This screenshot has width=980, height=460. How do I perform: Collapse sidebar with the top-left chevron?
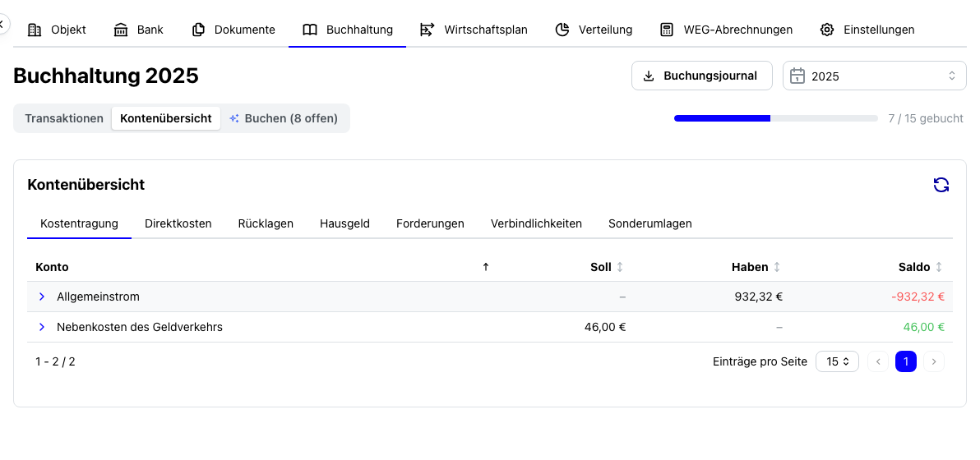tap(2, 25)
